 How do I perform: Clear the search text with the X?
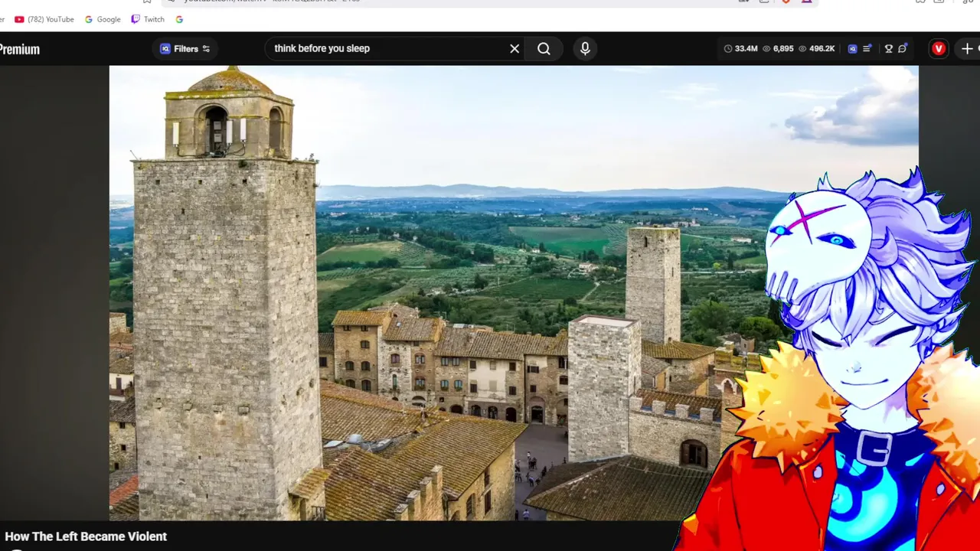coord(514,49)
